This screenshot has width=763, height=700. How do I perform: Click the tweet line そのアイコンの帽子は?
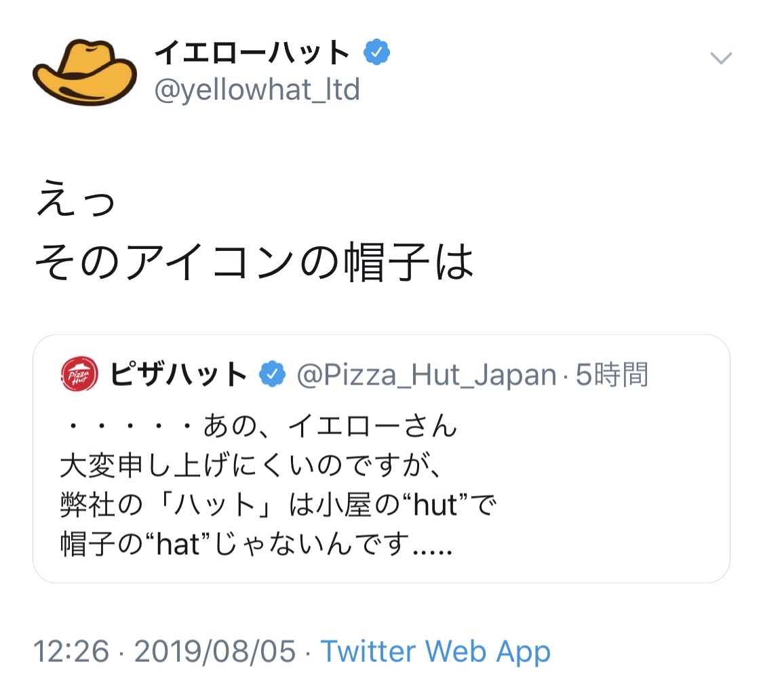pos(254,261)
